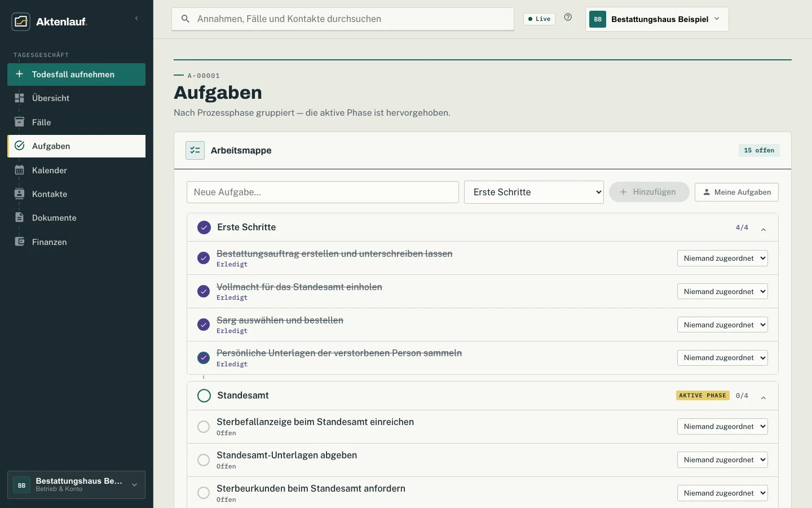
Task: Check off Sterbefallanzeige einreichen task
Action: coord(204,427)
